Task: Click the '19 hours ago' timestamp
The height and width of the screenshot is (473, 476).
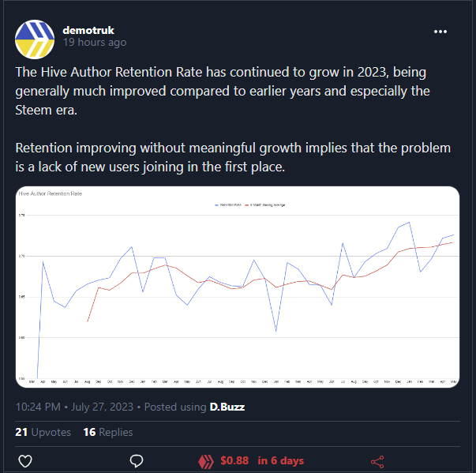Action: 95,43
